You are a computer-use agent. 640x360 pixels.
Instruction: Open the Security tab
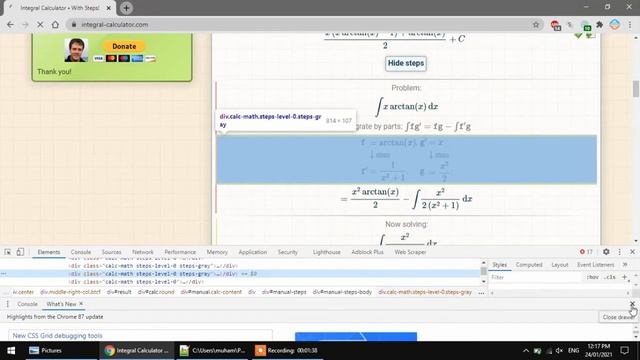[x=288, y=252]
